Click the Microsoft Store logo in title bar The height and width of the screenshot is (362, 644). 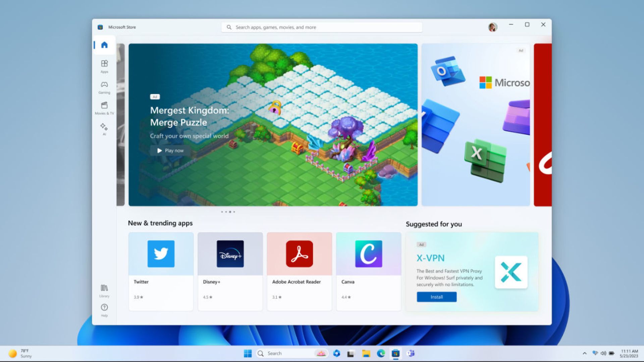click(100, 27)
